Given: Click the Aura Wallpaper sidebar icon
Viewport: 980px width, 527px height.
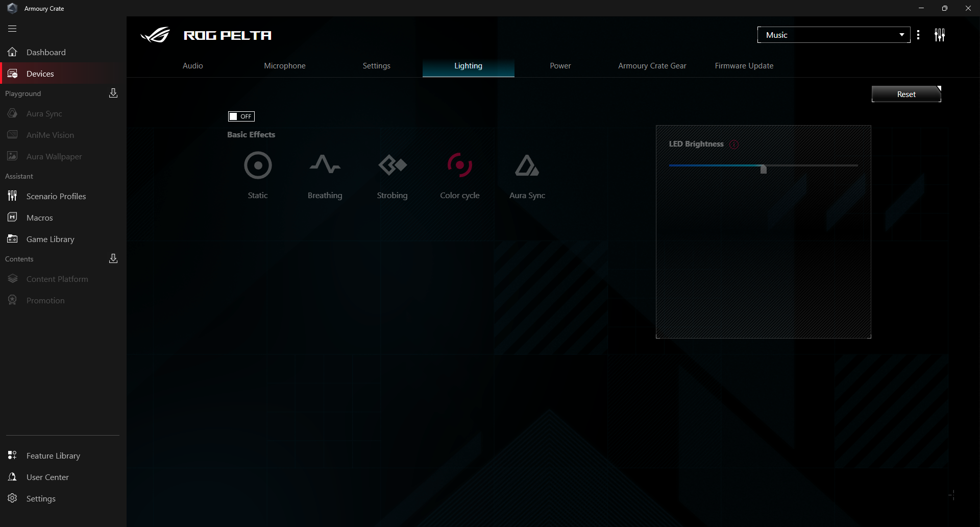Looking at the screenshot, I should (x=12, y=156).
